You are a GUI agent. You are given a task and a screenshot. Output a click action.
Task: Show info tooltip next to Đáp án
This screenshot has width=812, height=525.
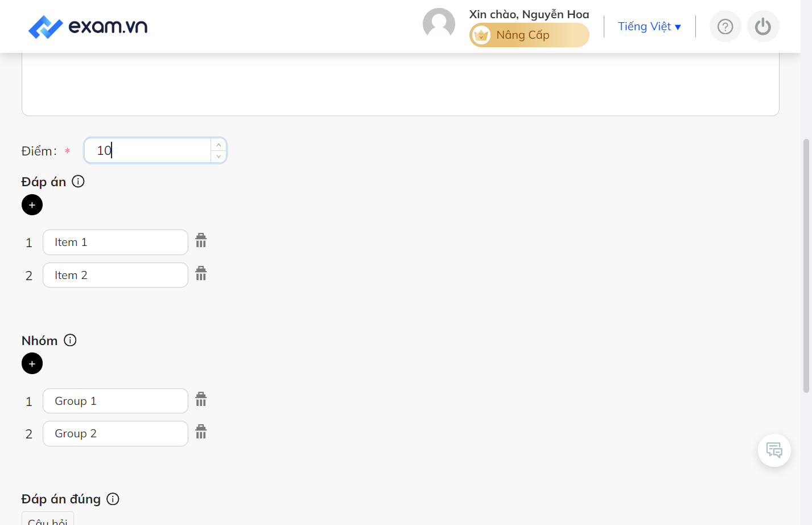(x=79, y=181)
